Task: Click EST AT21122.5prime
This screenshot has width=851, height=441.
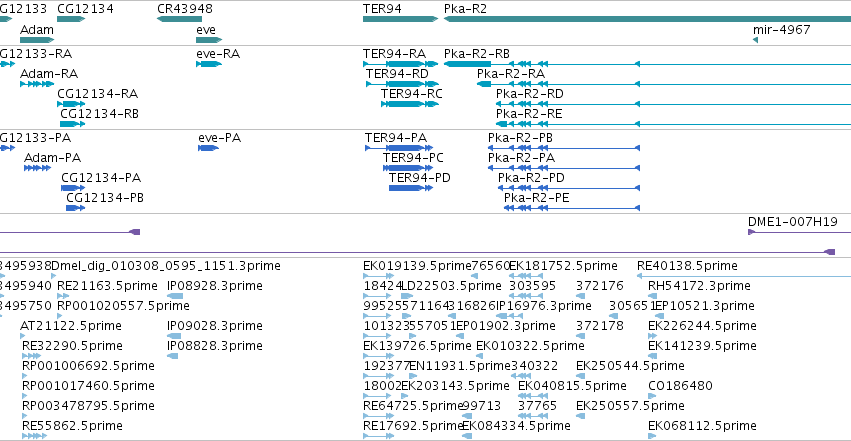Action: 23,336
